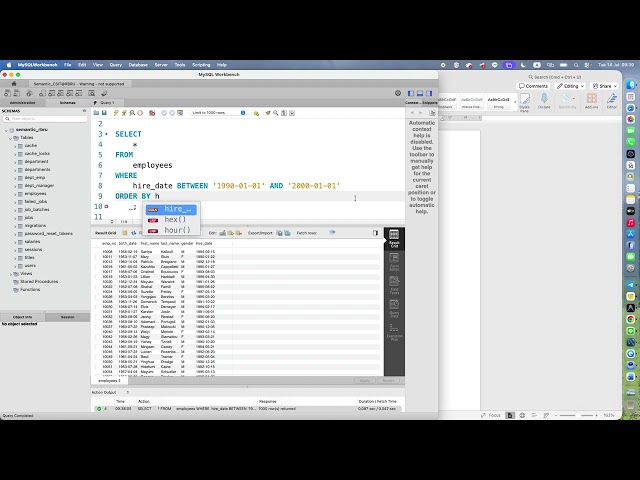
Task: Expand the salaries table node
Action: [15, 242]
